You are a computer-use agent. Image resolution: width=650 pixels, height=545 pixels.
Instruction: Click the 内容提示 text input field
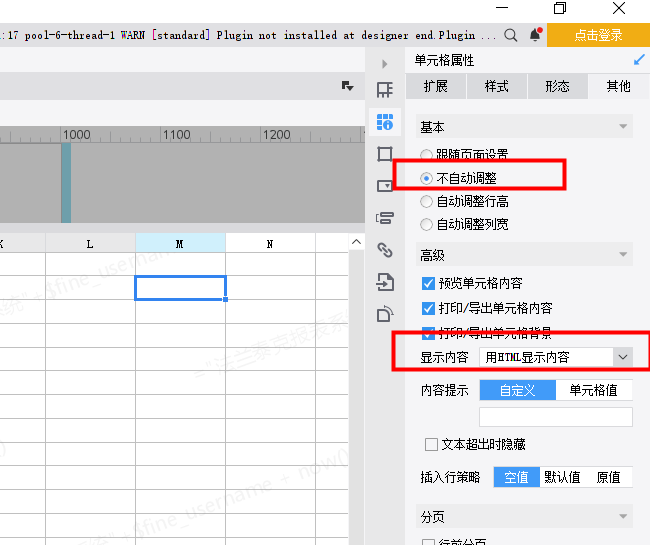pos(556,417)
